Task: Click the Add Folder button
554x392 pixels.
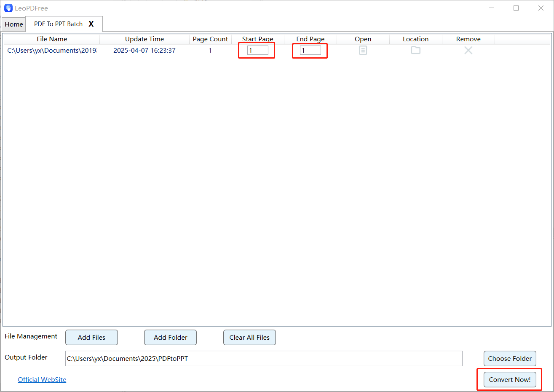Action: click(170, 337)
